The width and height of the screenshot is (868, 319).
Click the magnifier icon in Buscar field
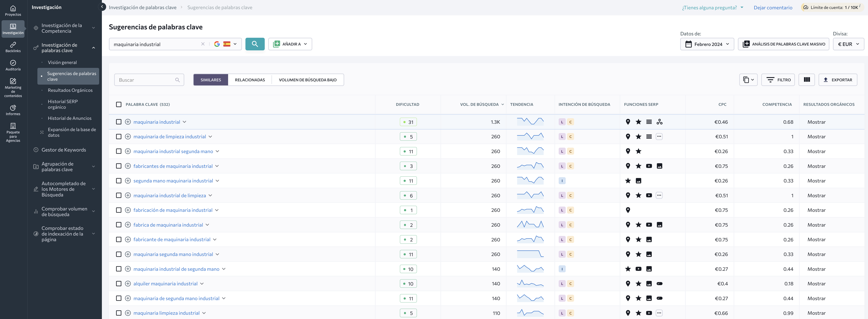(x=177, y=80)
